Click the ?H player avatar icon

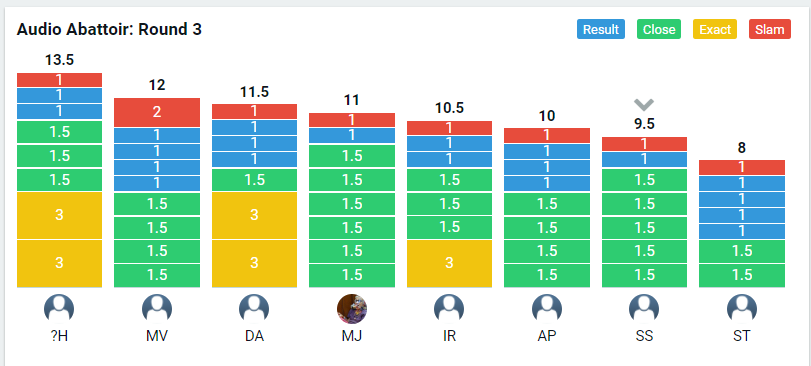click(59, 309)
